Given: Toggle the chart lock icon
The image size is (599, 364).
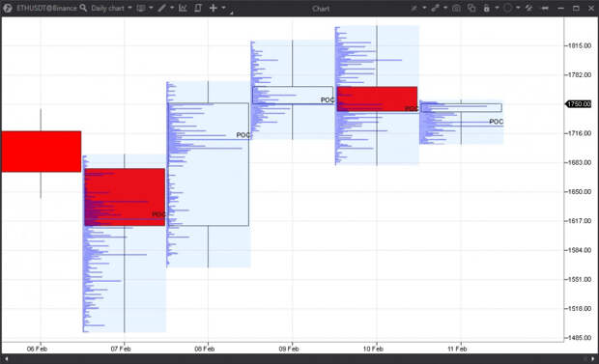Looking at the screenshot, I should click(x=486, y=8).
